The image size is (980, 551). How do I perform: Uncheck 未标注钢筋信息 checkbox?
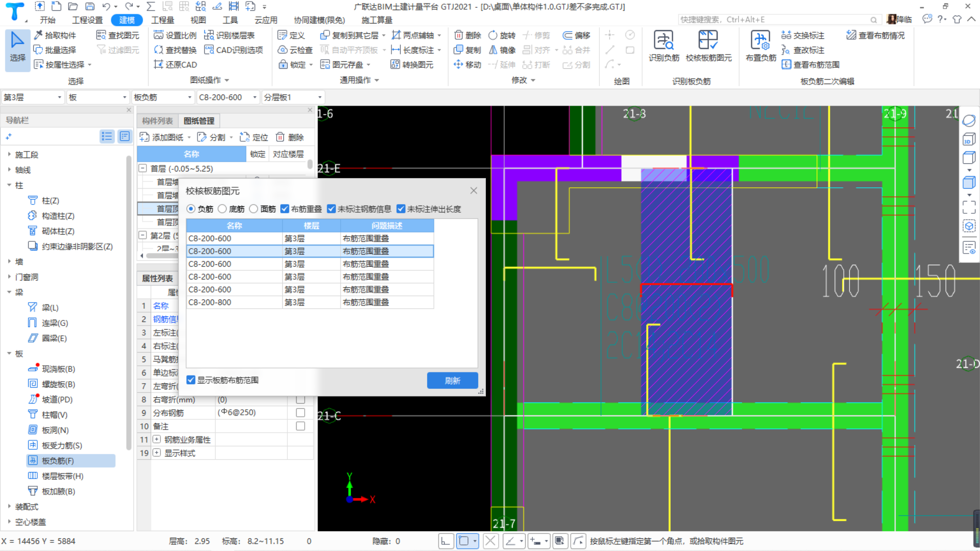click(331, 209)
